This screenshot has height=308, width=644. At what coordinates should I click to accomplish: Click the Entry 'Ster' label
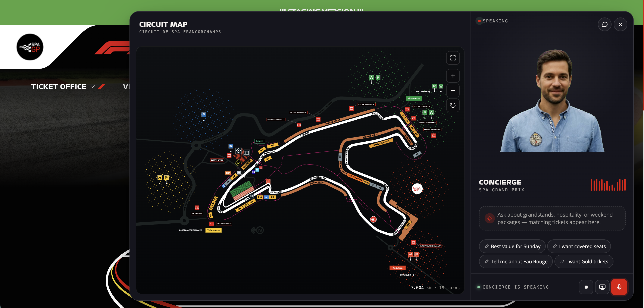pyautogui.click(x=217, y=160)
